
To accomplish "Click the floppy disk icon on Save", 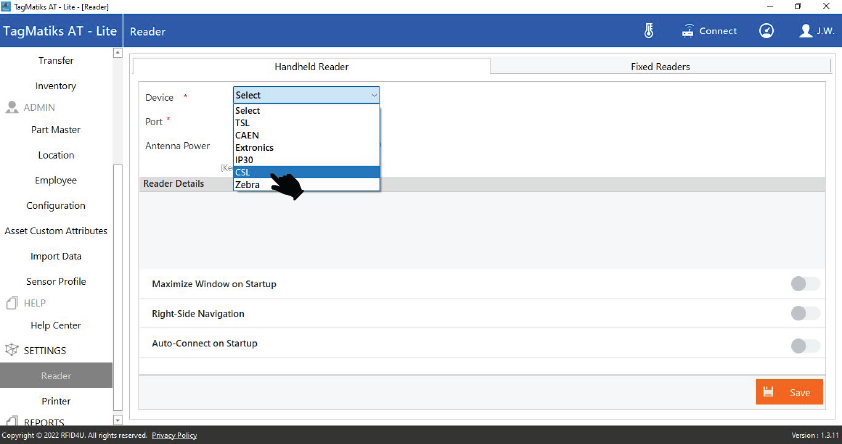I will click(x=768, y=392).
